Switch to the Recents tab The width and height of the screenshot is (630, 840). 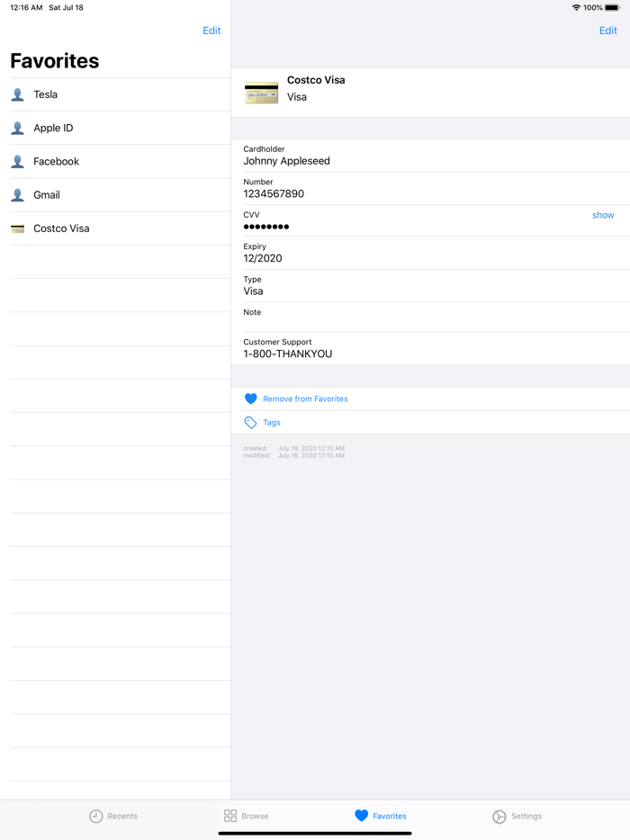(x=113, y=816)
